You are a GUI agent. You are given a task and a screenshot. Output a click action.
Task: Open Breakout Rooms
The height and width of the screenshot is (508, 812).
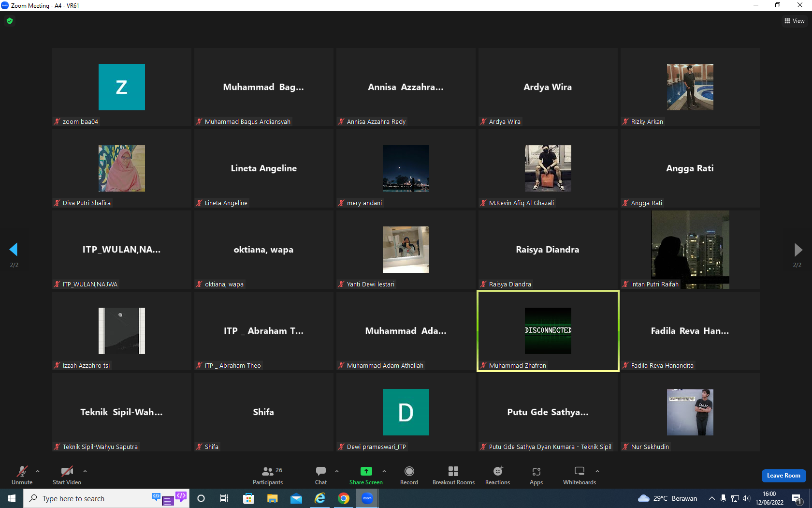(453, 476)
